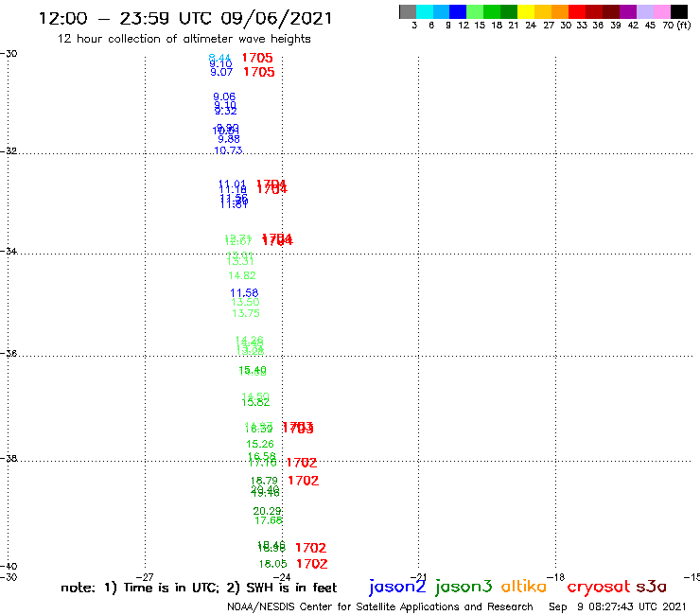Click the 'jason2' satellite label
700x615 pixels.
pos(397,587)
